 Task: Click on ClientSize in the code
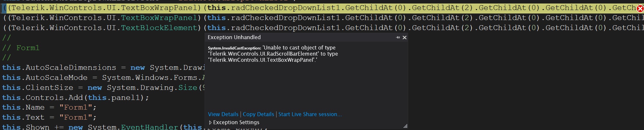(49, 88)
